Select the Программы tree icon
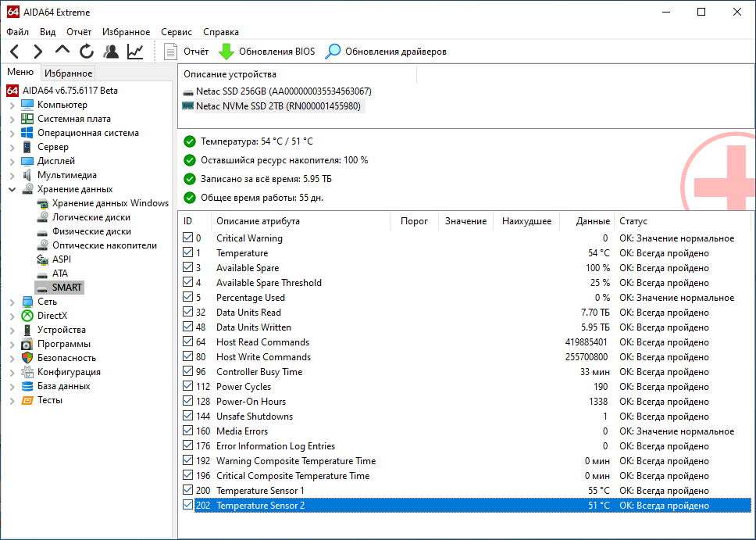The width and height of the screenshot is (756, 540). [x=27, y=344]
